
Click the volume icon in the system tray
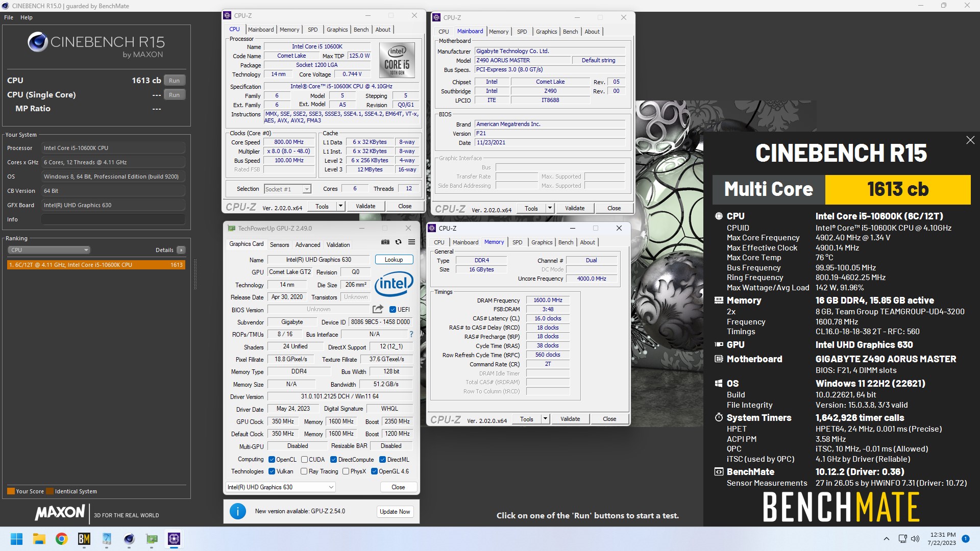(x=915, y=539)
